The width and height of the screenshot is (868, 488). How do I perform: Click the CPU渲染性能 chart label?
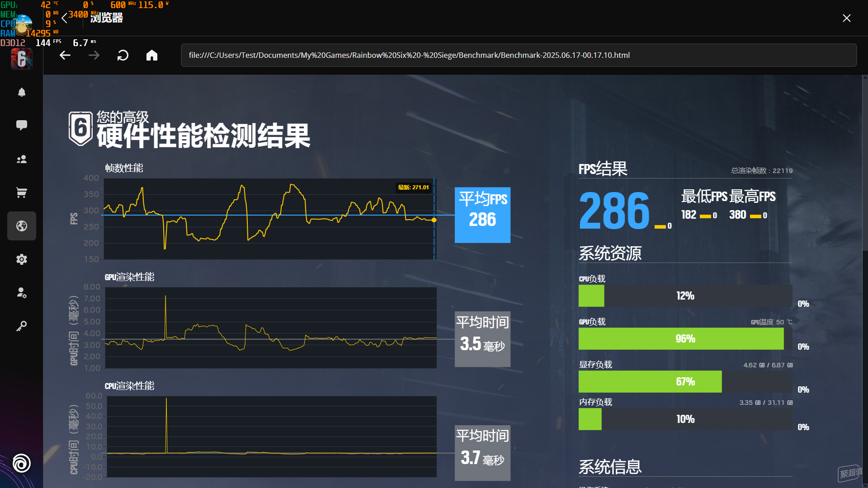[130, 386]
